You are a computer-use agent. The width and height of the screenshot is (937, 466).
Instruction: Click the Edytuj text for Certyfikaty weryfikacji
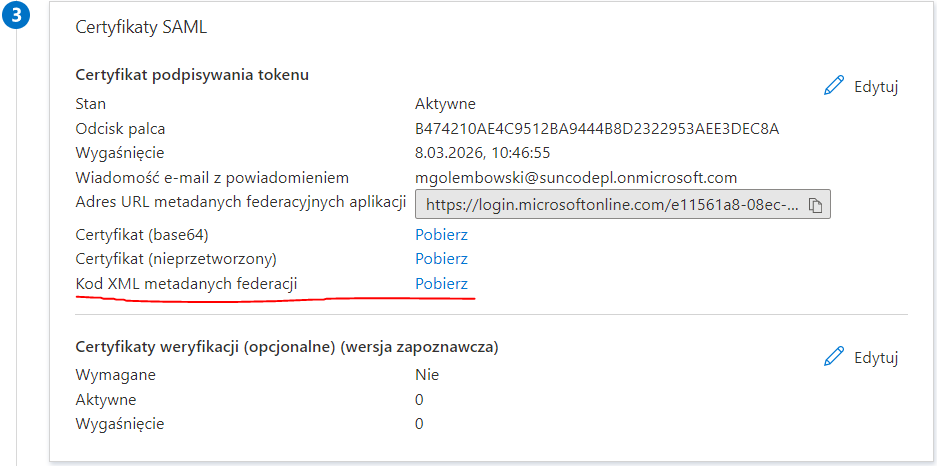coord(876,358)
